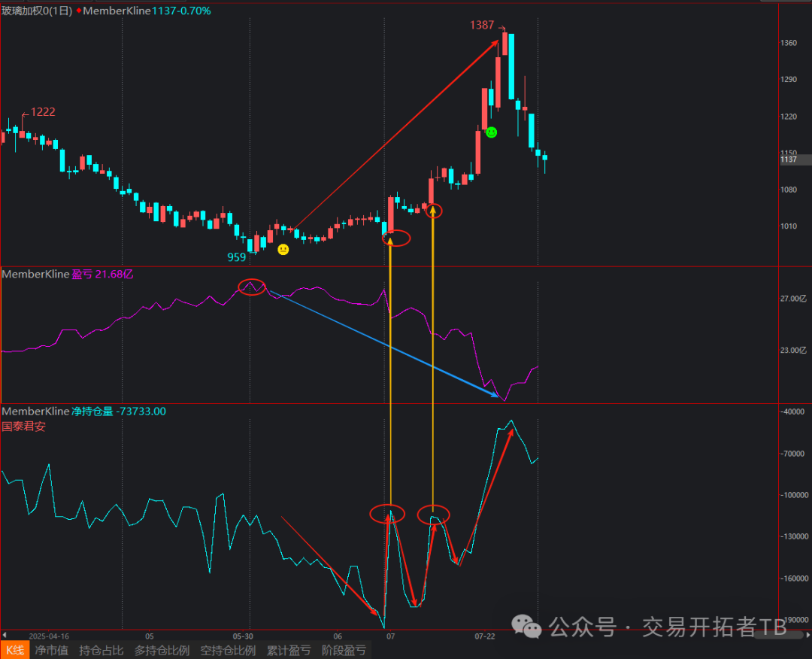The image size is (812, 659).
Task: Click the 05-30 date label
Action: point(243,636)
